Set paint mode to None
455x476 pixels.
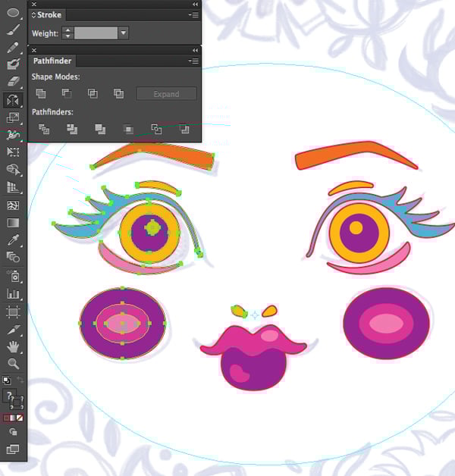click(20, 418)
